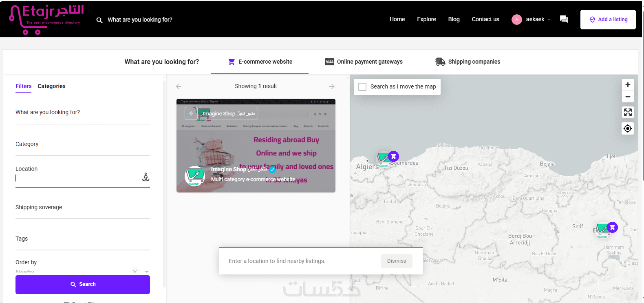
Task: Enable 'Search as I move the map' checkbox
Action: [362, 87]
